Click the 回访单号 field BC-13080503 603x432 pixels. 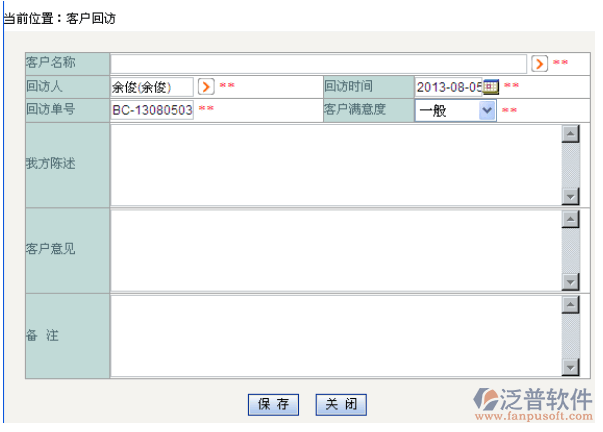[x=152, y=110]
